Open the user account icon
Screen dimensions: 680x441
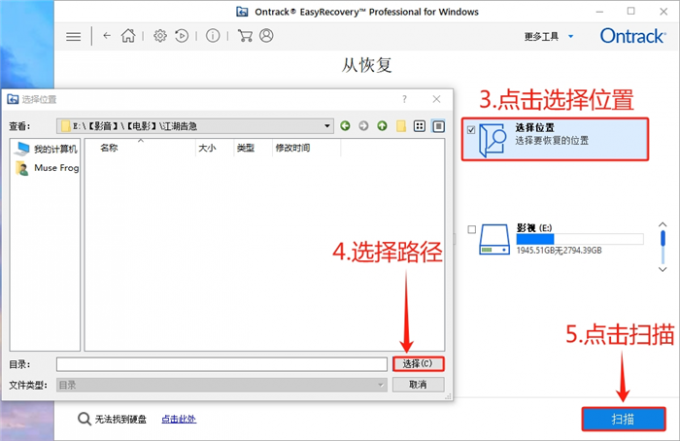pos(266,36)
